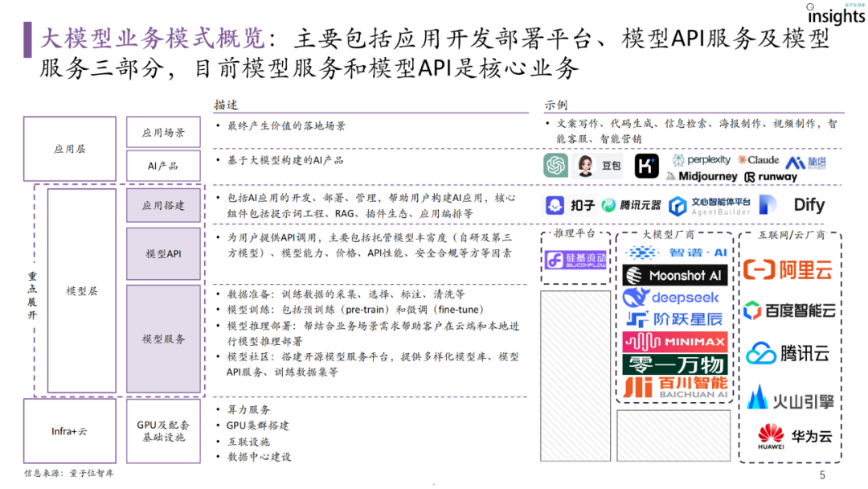The image size is (868, 489).
Task: Click the 最终产生价值的落地场景 bullet
Action: pyautogui.click(x=286, y=125)
